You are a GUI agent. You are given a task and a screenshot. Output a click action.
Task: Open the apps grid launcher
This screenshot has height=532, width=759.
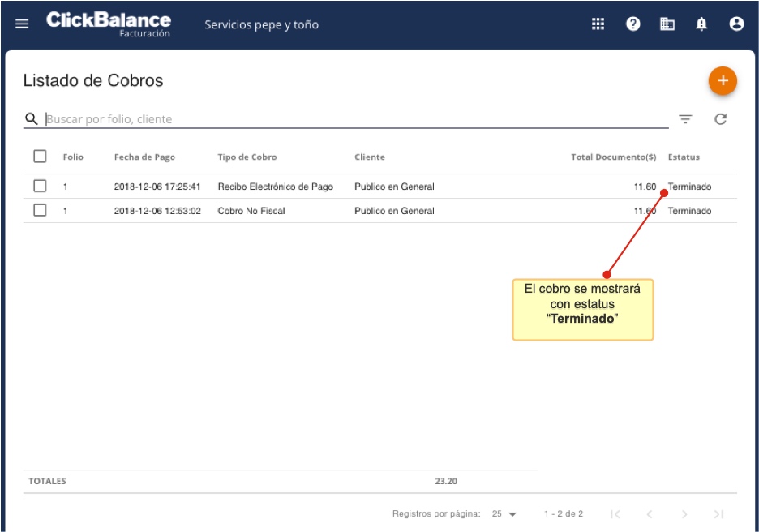(x=598, y=24)
